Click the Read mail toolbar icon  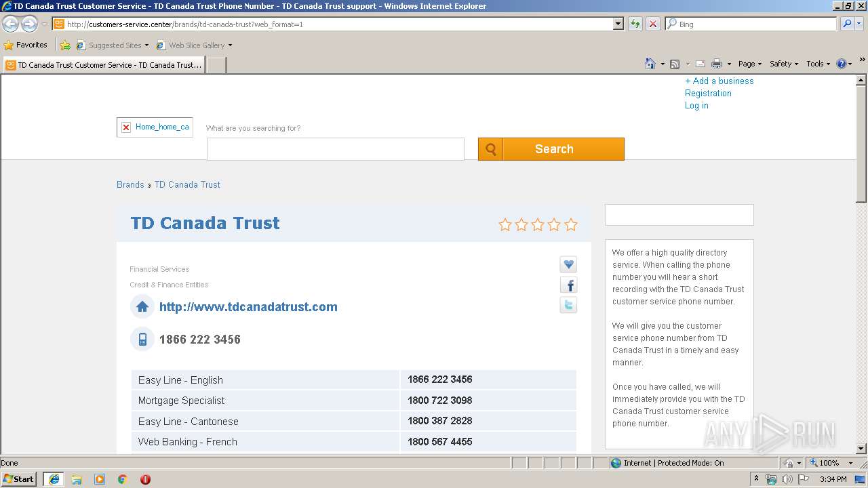tap(701, 64)
